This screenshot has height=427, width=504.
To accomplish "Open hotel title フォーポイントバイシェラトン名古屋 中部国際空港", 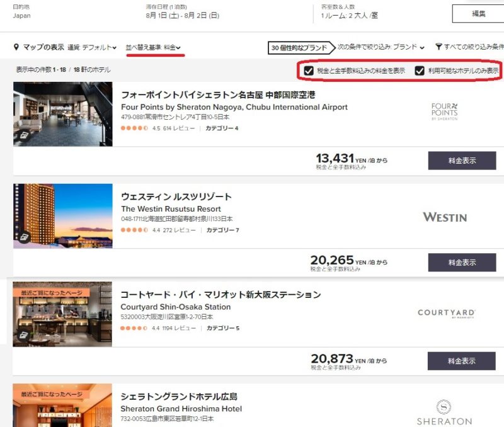I will (218, 94).
